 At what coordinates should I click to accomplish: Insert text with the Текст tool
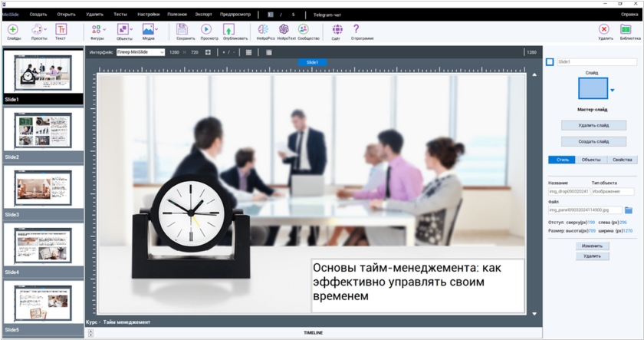point(61,29)
